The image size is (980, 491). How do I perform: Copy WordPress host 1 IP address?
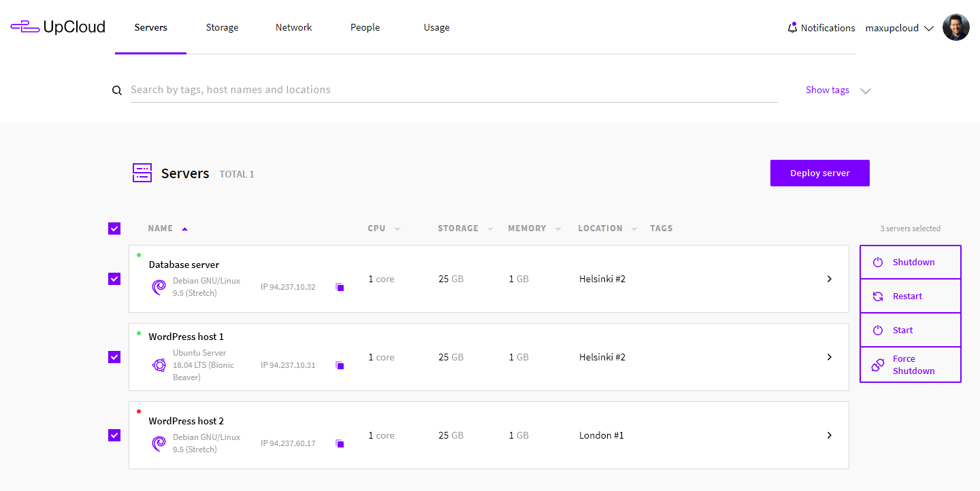[340, 366]
